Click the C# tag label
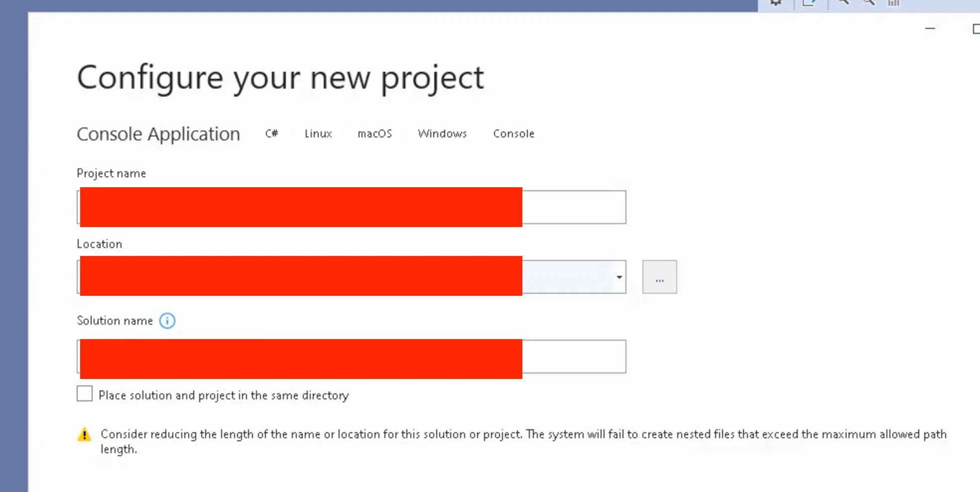 click(271, 133)
